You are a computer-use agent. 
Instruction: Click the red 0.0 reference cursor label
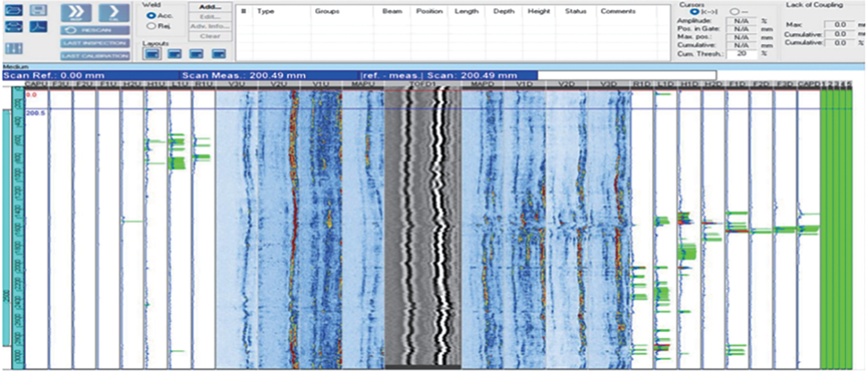click(30, 94)
